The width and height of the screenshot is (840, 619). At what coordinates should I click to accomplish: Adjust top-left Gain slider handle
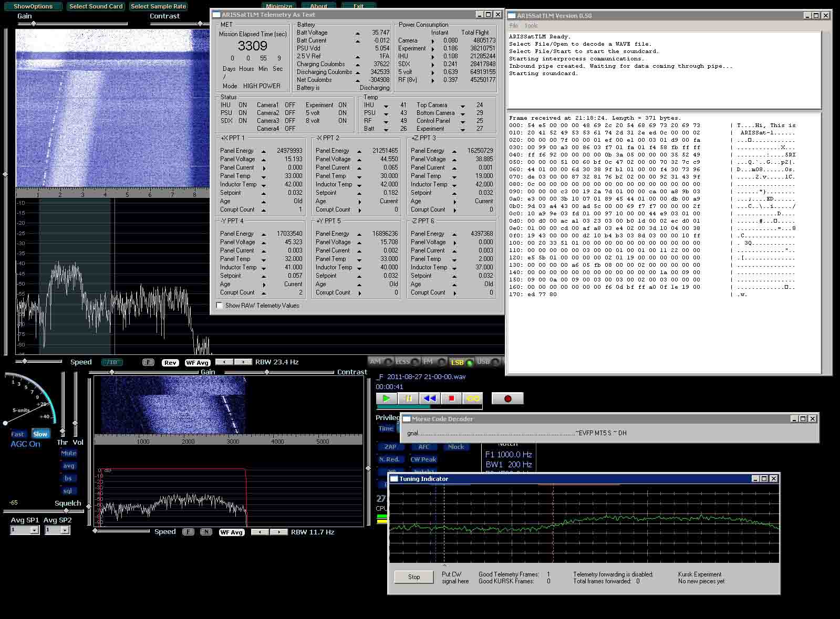point(34,24)
